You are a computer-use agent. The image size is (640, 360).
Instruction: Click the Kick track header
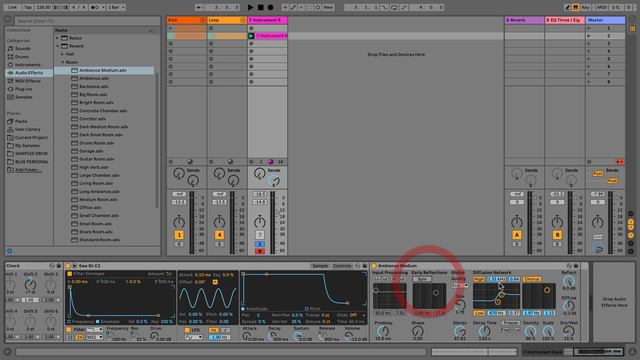[x=186, y=20]
